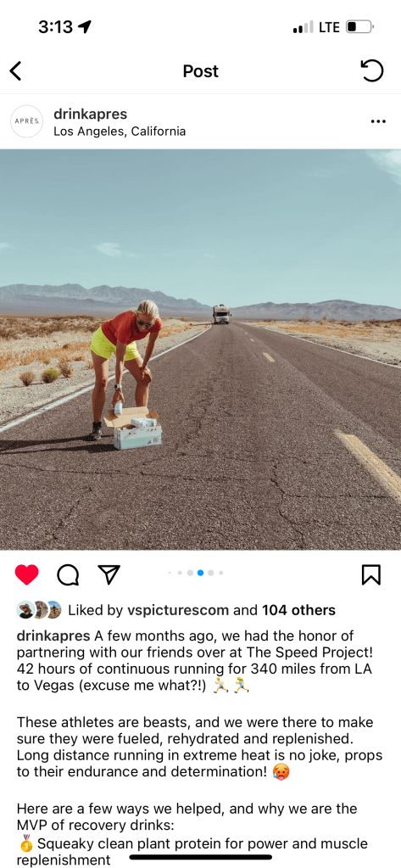Open the vspicturescom profile from the likes line
The image size is (401, 868).
point(178,610)
